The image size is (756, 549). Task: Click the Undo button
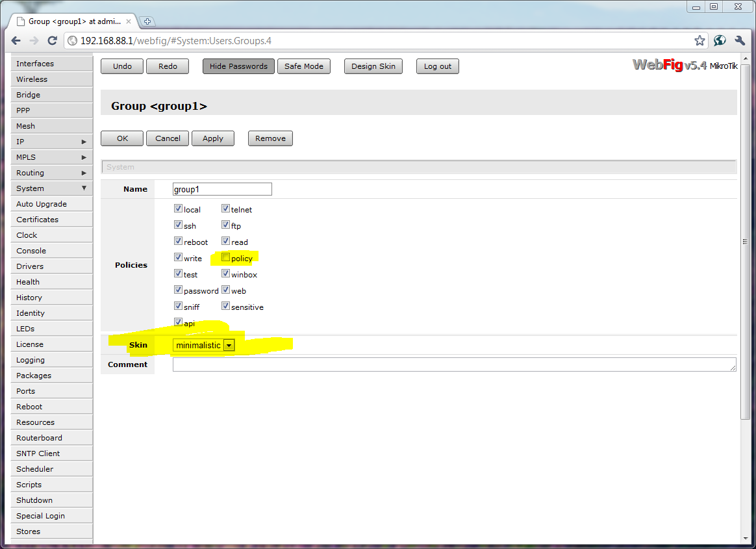122,66
